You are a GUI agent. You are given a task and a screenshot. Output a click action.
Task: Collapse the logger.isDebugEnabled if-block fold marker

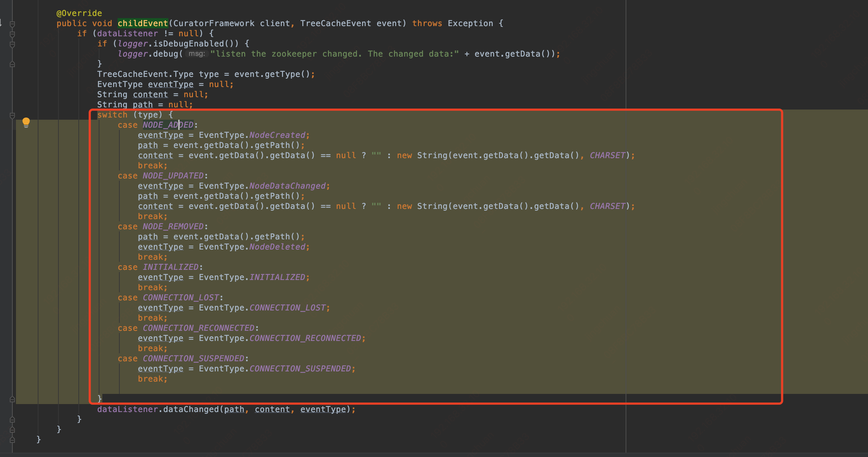click(12, 44)
